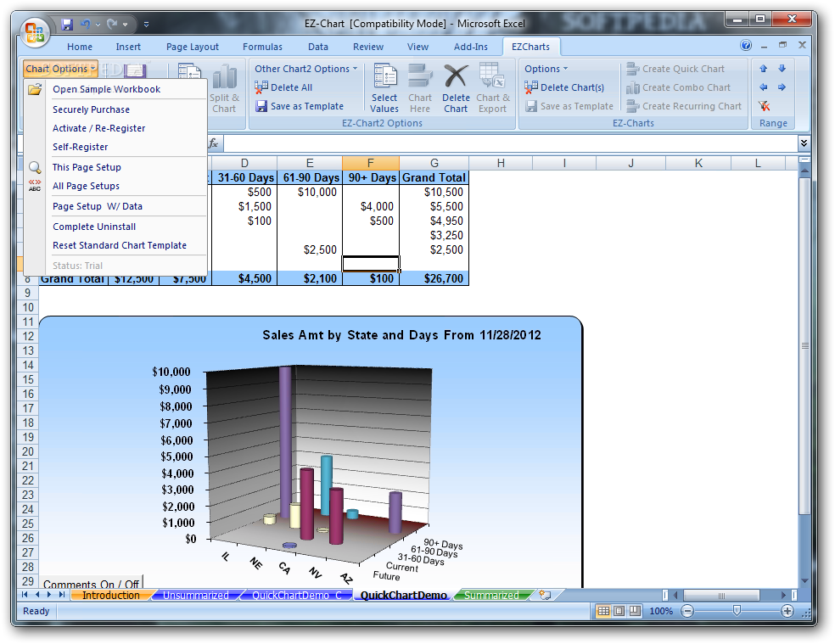Zoom out with minus button
This screenshot has height=644, width=835.
(687, 611)
